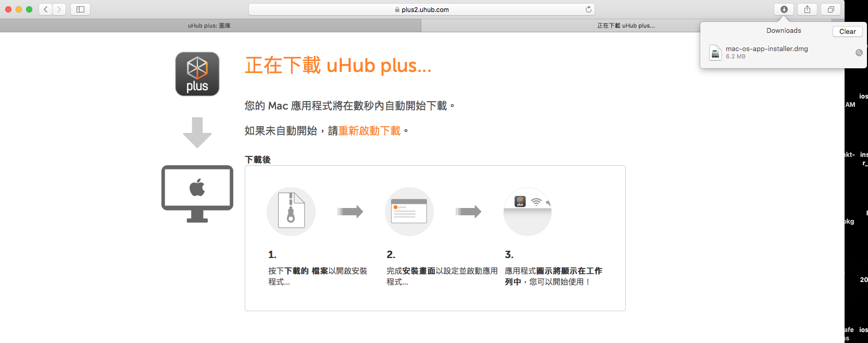This screenshot has width=868, height=343.
Task: Switch to the uHub plus: 圖庫 tab
Action: pyautogui.click(x=210, y=26)
